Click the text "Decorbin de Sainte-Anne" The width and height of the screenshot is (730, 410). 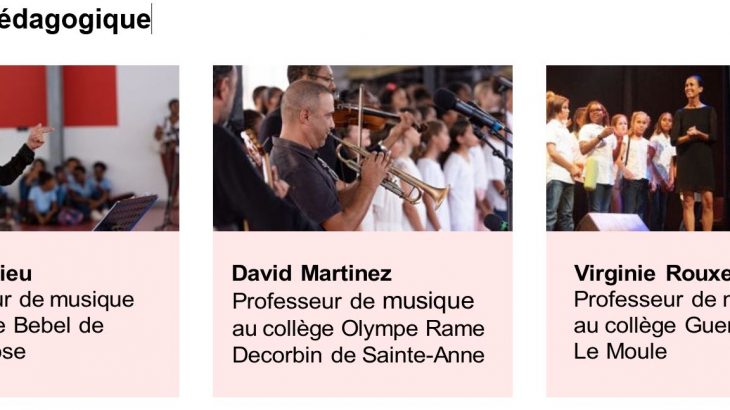358,354
